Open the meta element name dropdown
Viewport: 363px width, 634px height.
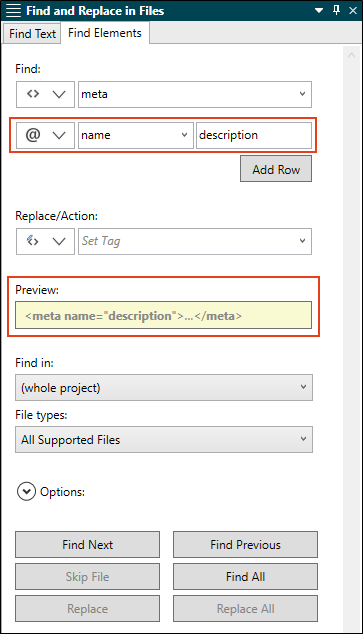point(302,94)
